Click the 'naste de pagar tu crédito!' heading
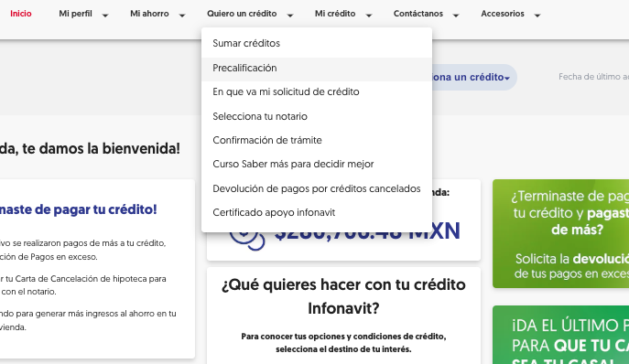The width and height of the screenshot is (629, 364). click(x=78, y=209)
